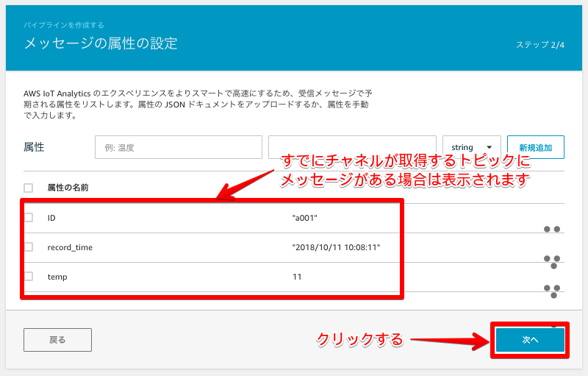The width and height of the screenshot is (588, 376).
Task: Click the 戻る (Back) button
Action: tap(57, 340)
